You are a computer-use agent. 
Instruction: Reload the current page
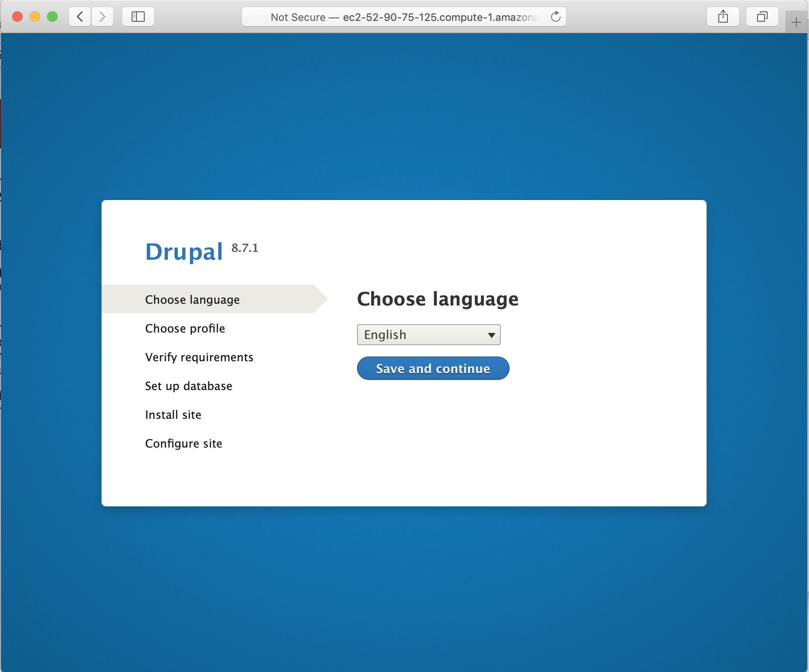click(x=555, y=17)
